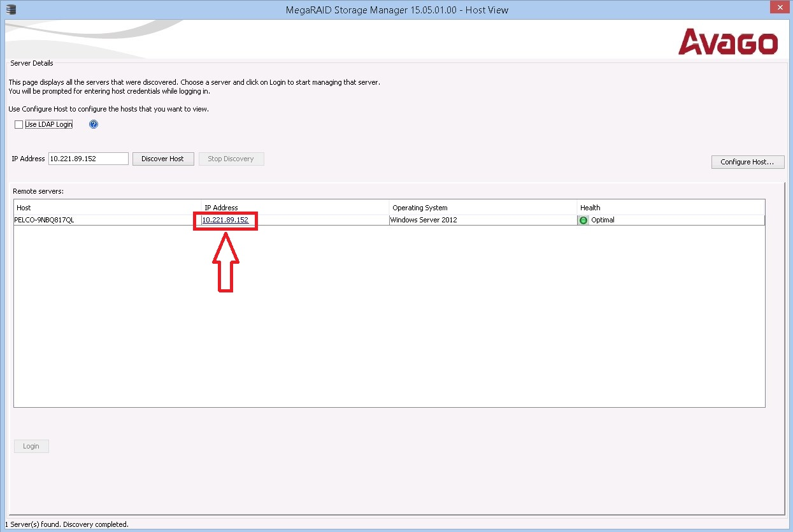Open the LDAP login help icon
Screen dimensions: 793x532
point(93,124)
